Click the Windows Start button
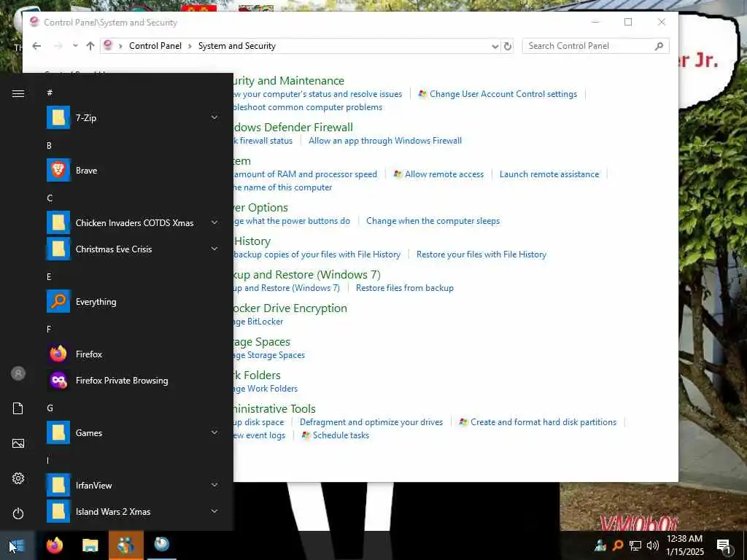 click(18, 545)
